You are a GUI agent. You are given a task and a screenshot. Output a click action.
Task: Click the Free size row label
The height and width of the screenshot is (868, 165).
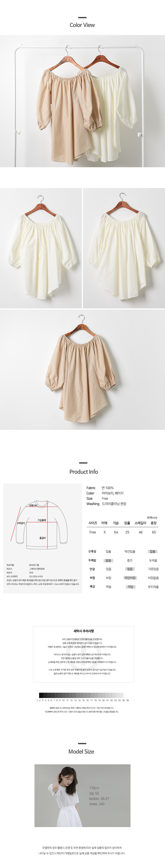(x=93, y=532)
